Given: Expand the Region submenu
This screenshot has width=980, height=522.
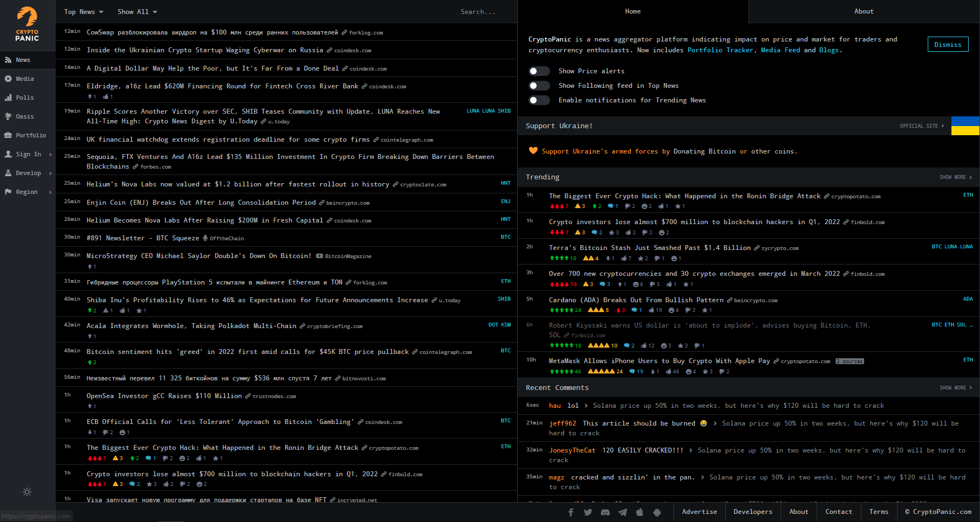Looking at the screenshot, I should point(27,192).
